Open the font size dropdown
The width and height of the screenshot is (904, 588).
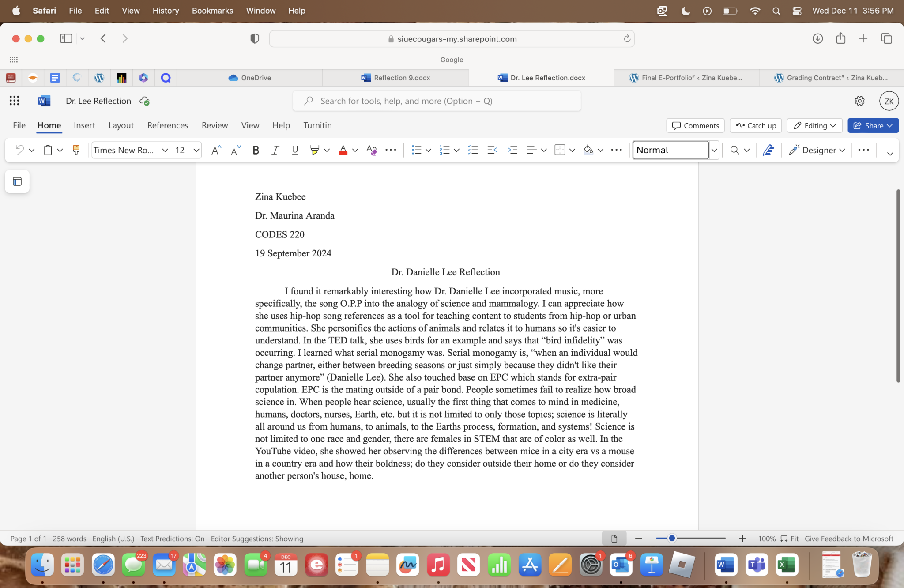[196, 150]
